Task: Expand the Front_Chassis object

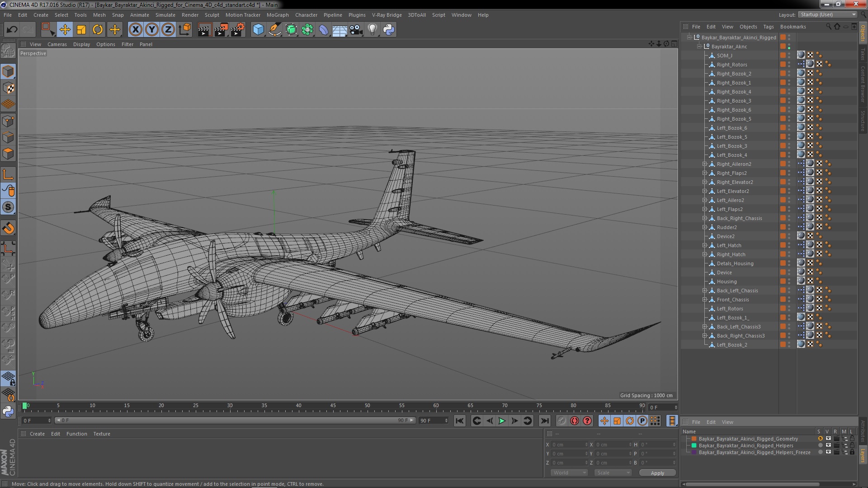Action: coord(704,300)
